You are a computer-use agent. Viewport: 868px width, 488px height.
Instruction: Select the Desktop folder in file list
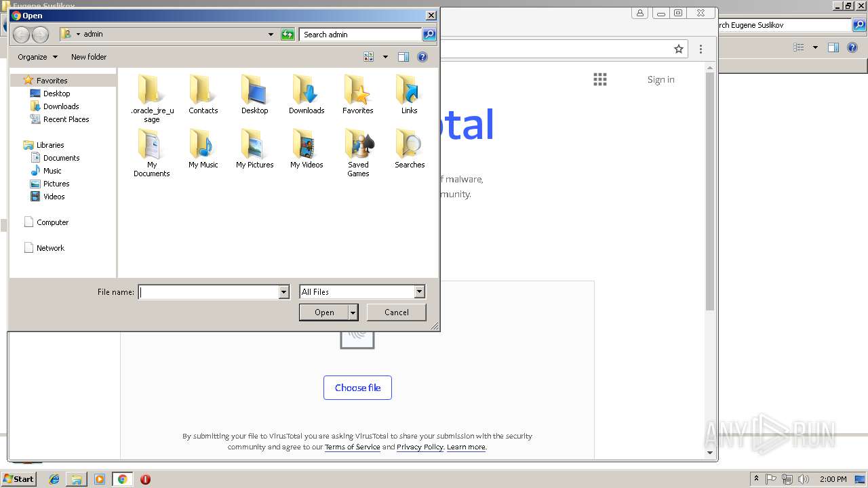click(x=255, y=94)
